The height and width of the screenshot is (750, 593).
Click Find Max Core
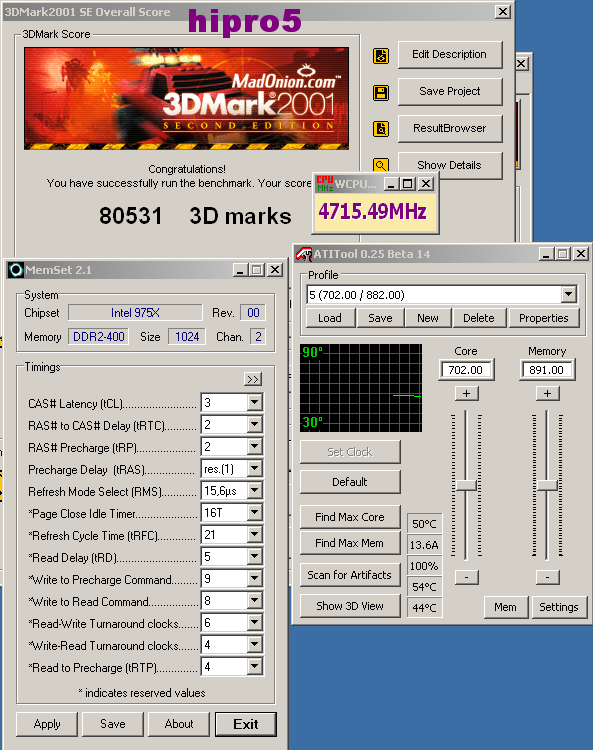(350, 517)
